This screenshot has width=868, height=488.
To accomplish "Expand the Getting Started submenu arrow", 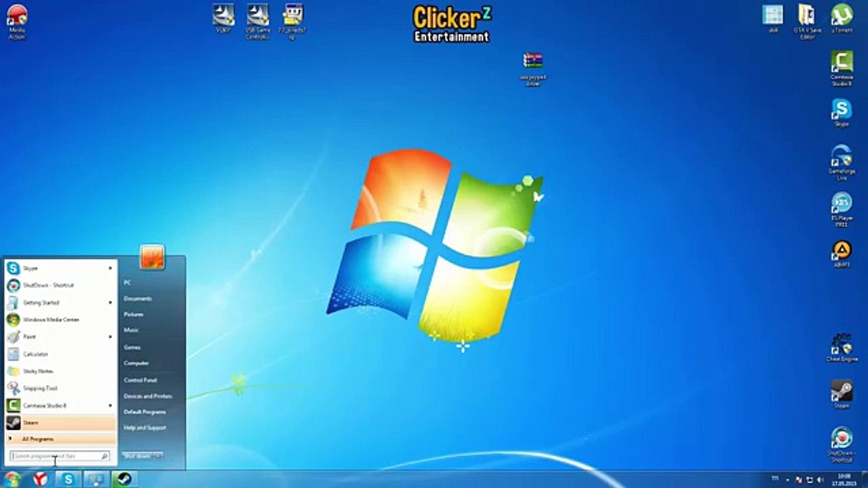I will pos(111,302).
